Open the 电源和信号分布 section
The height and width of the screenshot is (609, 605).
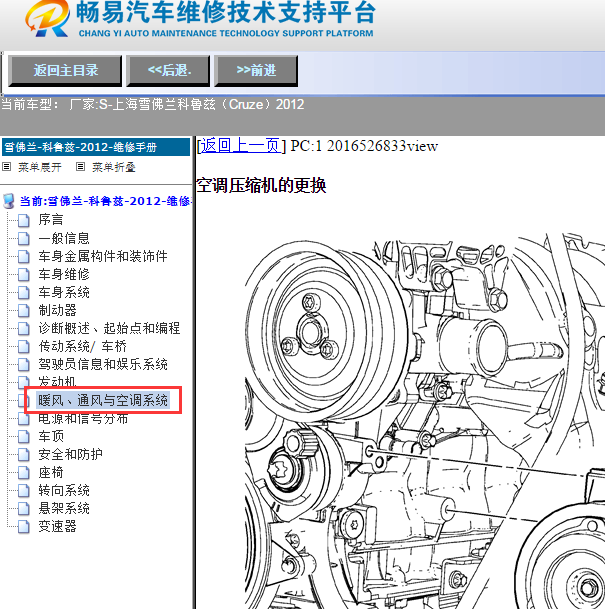(x=83, y=419)
